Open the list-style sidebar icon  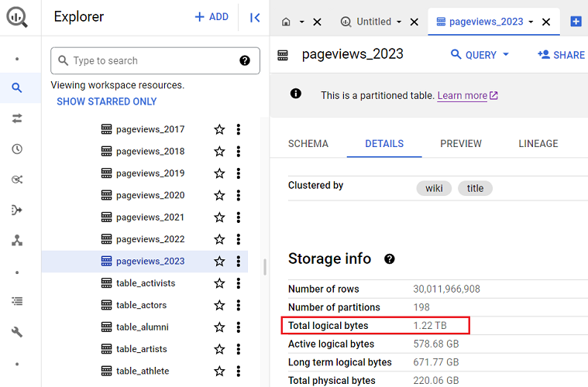[x=17, y=301]
